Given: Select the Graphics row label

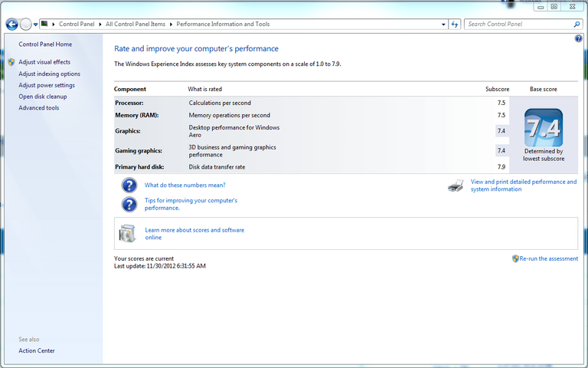Looking at the screenshot, I should [128, 131].
